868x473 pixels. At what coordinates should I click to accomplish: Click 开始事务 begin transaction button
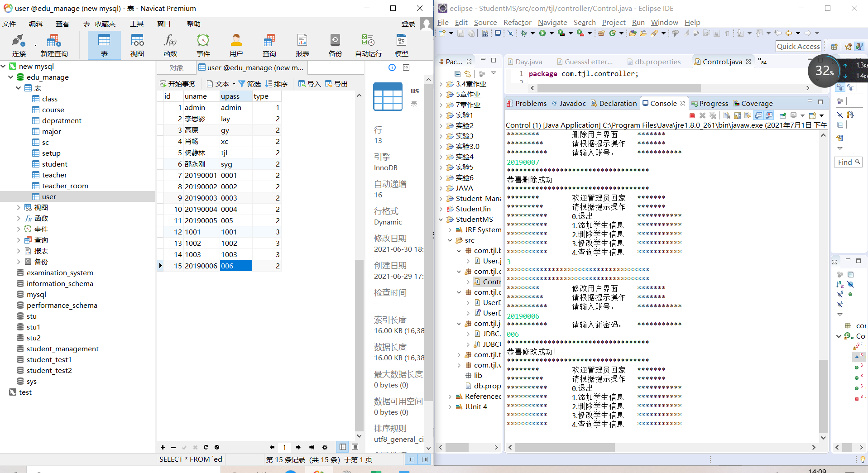tap(178, 84)
